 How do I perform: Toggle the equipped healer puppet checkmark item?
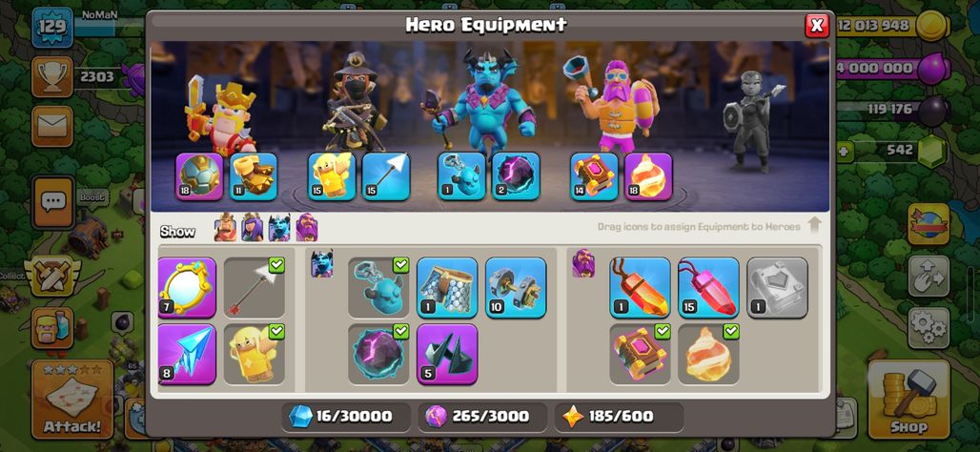click(255, 354)
